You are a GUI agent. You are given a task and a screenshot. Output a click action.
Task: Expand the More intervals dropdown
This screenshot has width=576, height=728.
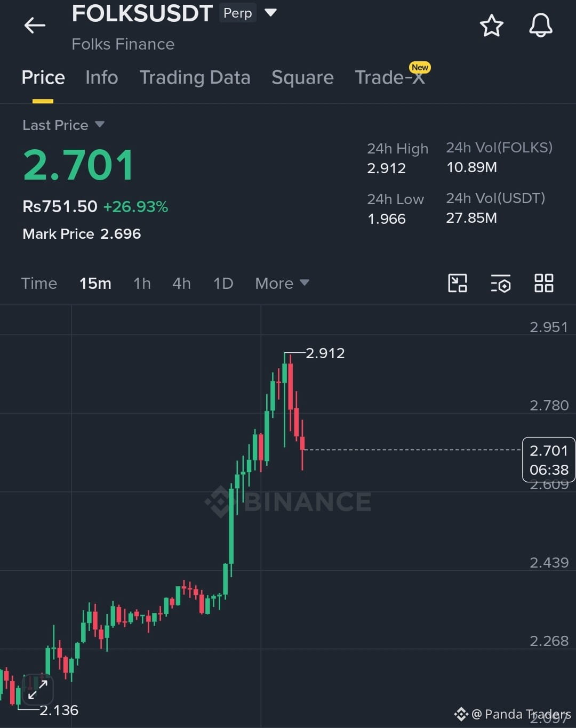(x=282, y=283)
